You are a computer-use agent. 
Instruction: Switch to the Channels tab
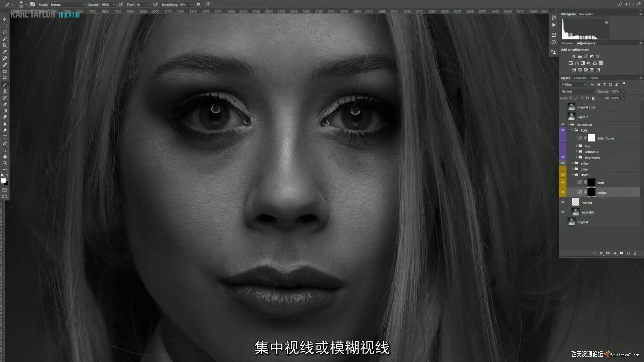(580, 78)
